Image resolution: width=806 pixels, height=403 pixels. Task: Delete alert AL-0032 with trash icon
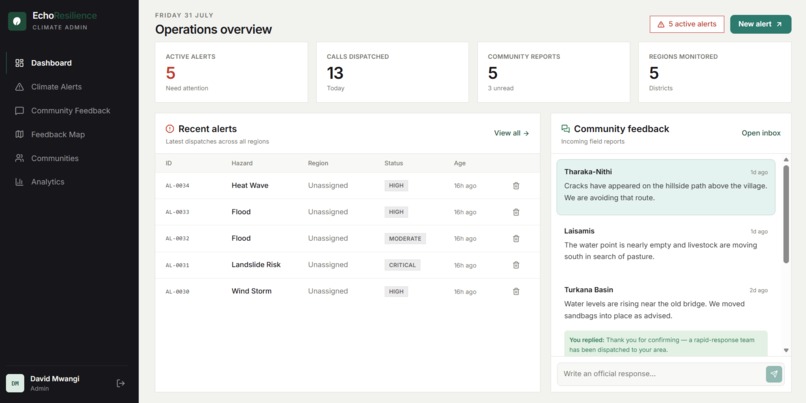click(x=516, y=239)
